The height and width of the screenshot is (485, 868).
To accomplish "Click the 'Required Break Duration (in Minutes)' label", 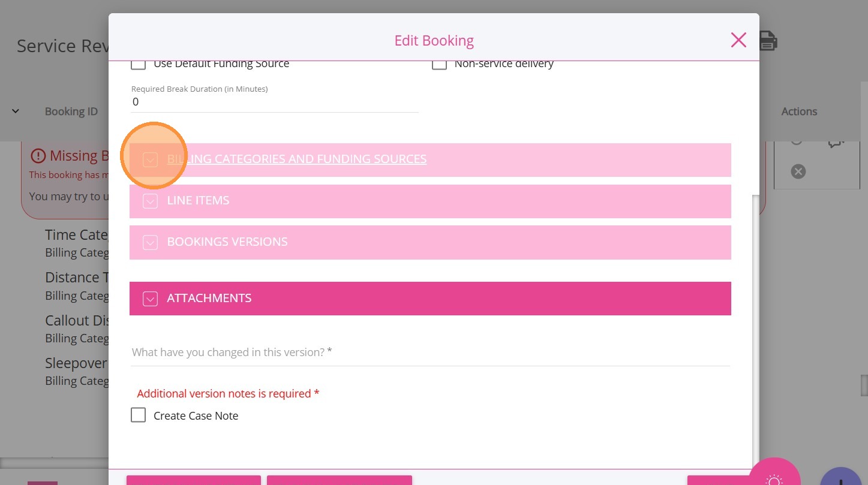I will click(x=199, y=89).
